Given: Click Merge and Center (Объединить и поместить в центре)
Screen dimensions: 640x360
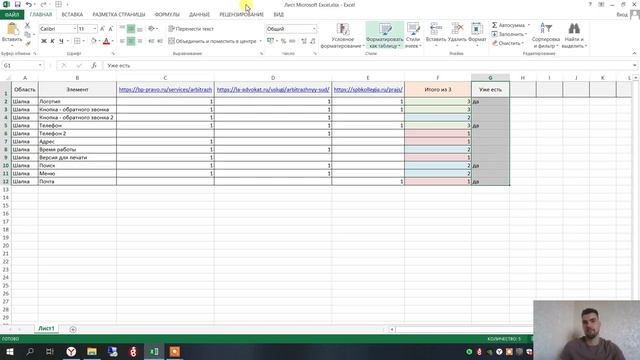Looking at the screenshot, I should click(x=212, y=41).
